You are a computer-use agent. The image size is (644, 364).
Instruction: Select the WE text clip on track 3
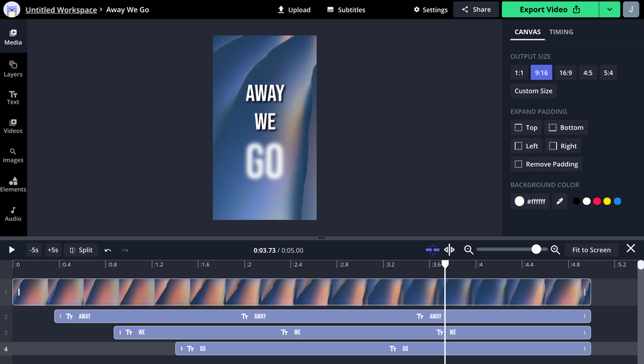[352, 332]
